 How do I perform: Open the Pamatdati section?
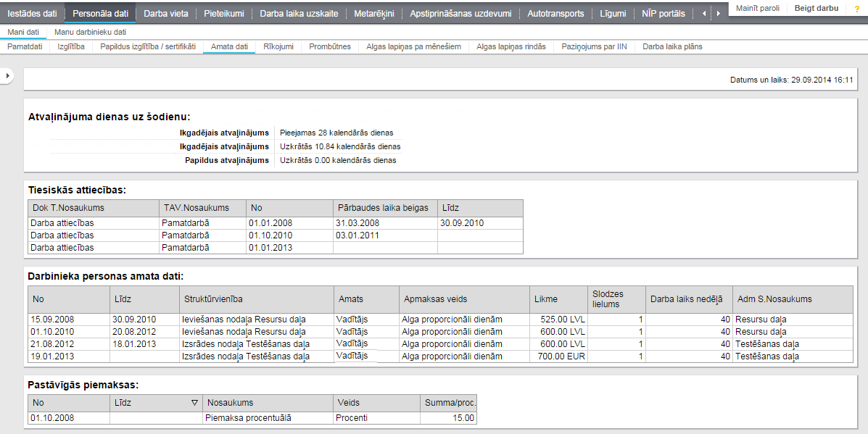point(25,46)
